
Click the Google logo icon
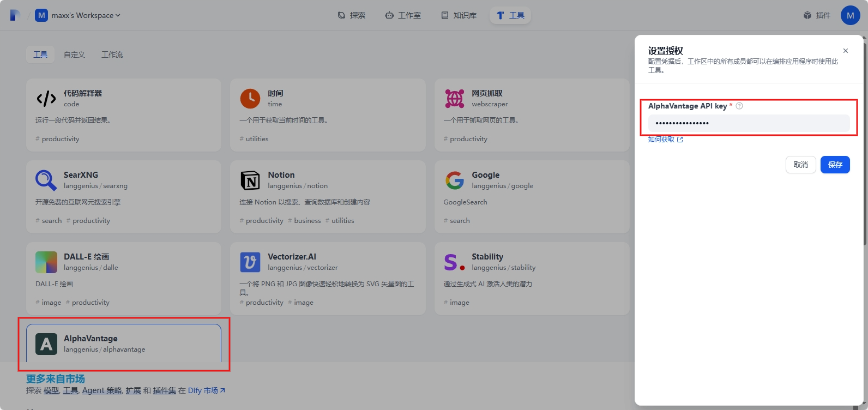454,180
